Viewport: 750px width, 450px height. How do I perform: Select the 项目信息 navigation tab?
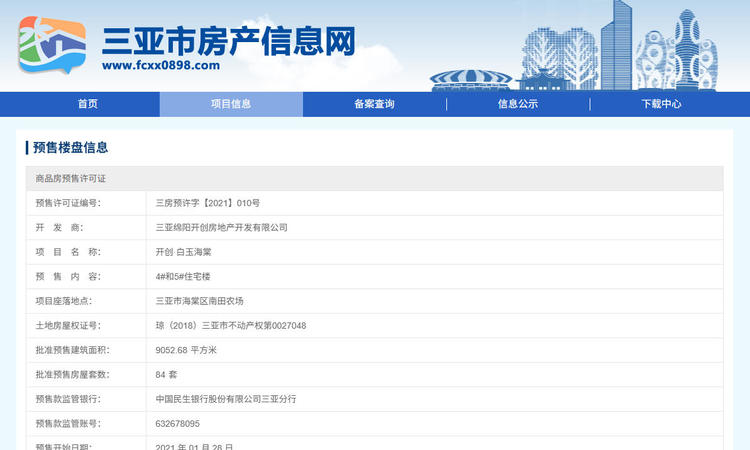tap(231, 104)
